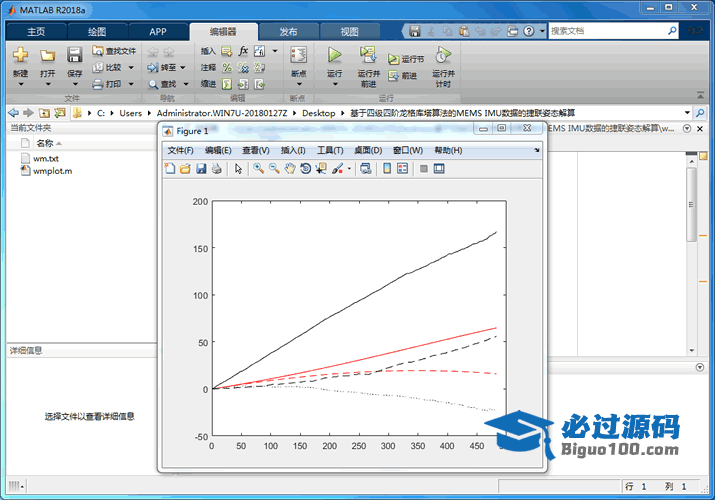
Task: Open the Figure Tools menu 工具(T)
Action: tap(330, 150)
